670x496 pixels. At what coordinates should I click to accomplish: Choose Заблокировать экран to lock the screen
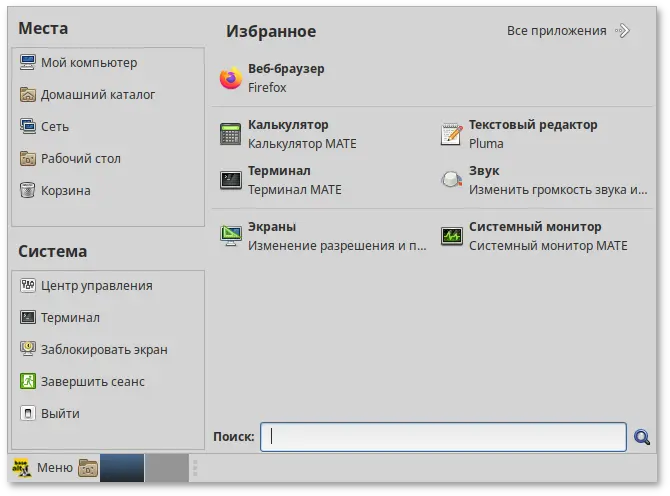[103, 350]
